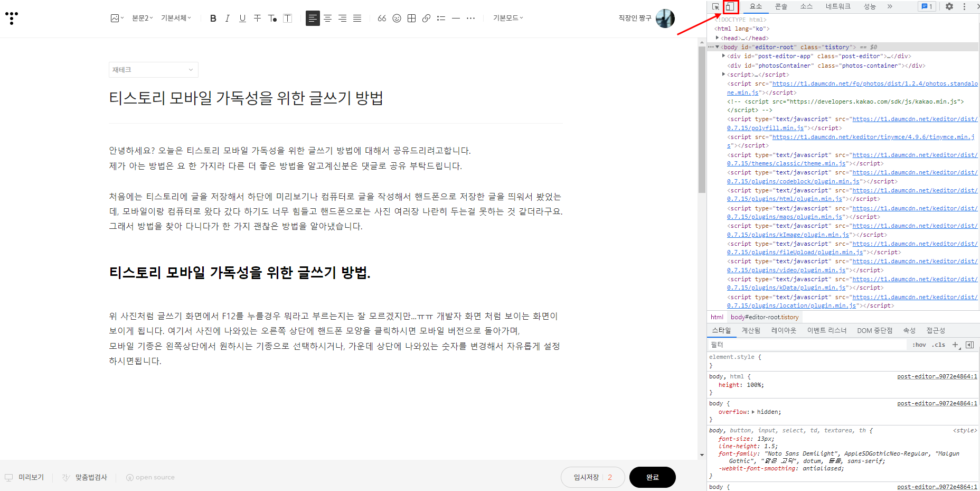Image resolution: width=980 pixels, height=491 pixels.
Task: Open the image attachment dropdown
Action: (x=117, y=18)
